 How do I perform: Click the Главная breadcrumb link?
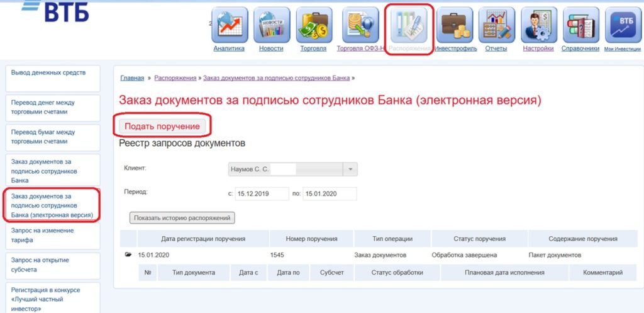click(x=132, y=78)
